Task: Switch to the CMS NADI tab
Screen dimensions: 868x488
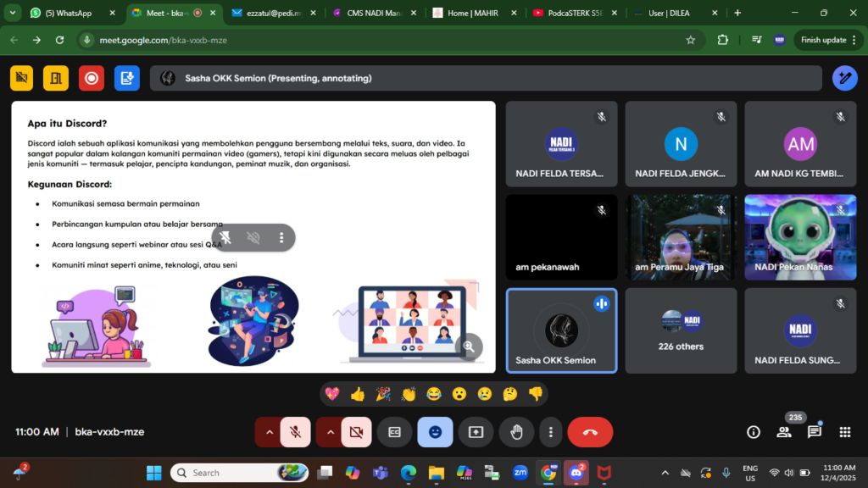Action: coord(375,13)
